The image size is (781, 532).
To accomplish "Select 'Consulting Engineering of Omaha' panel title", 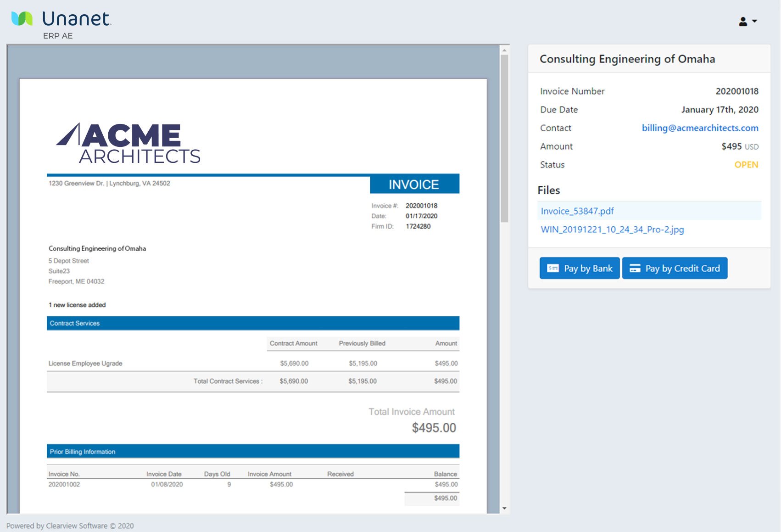I will tap(627, 59).
